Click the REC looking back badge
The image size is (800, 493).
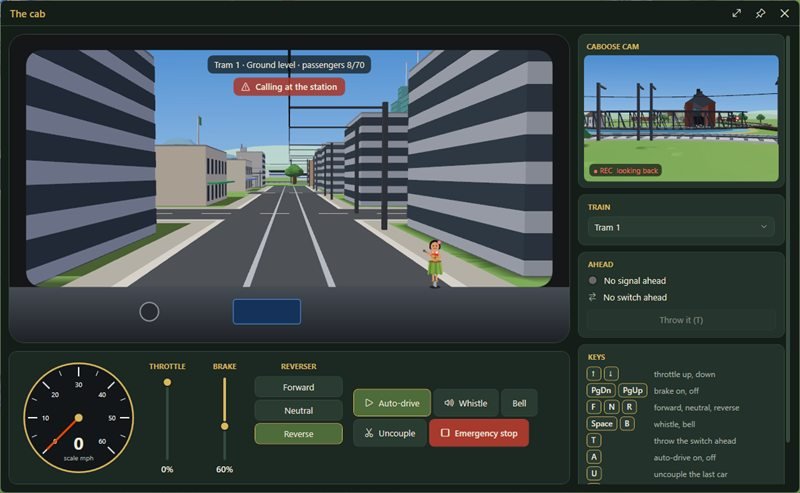[626, 170]
